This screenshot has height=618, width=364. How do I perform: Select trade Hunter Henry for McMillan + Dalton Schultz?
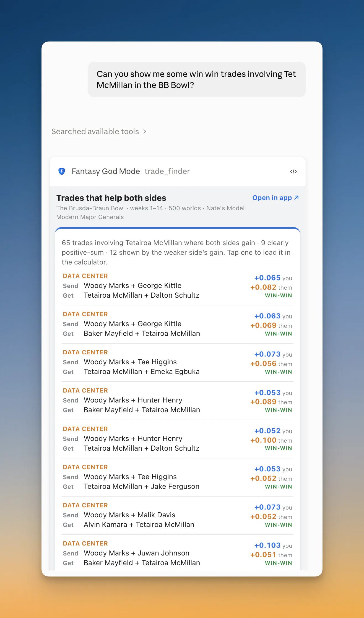tap(178, 439)
